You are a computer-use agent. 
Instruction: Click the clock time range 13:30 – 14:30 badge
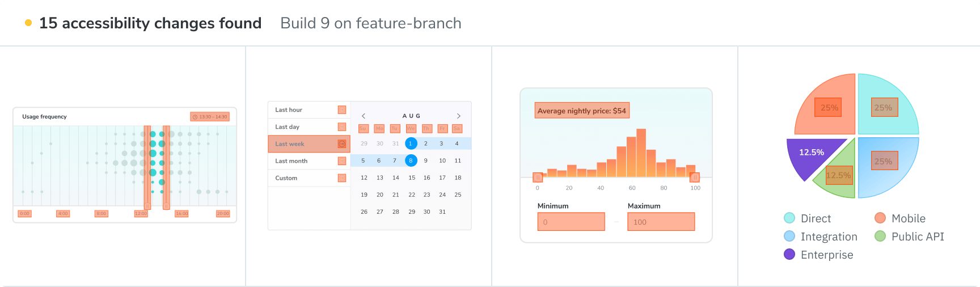pos(210,117)
